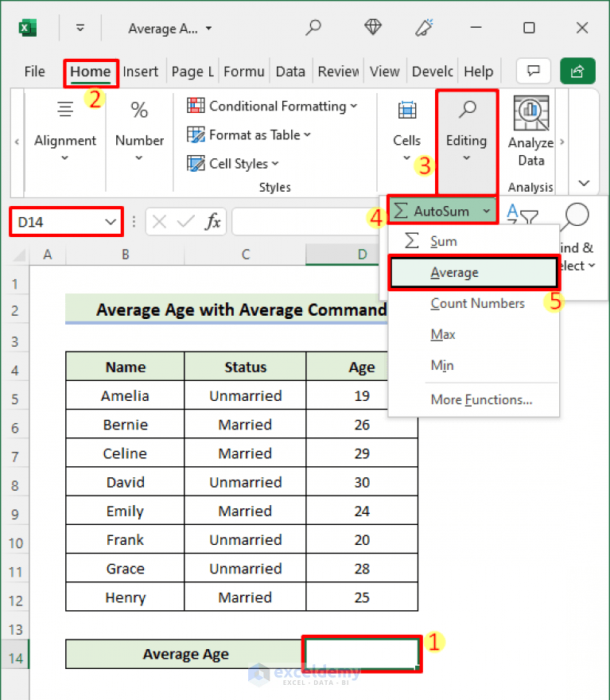Screen dimensions: 610x700
Task: Click the search magnifier in title bar
Action: 313,28
